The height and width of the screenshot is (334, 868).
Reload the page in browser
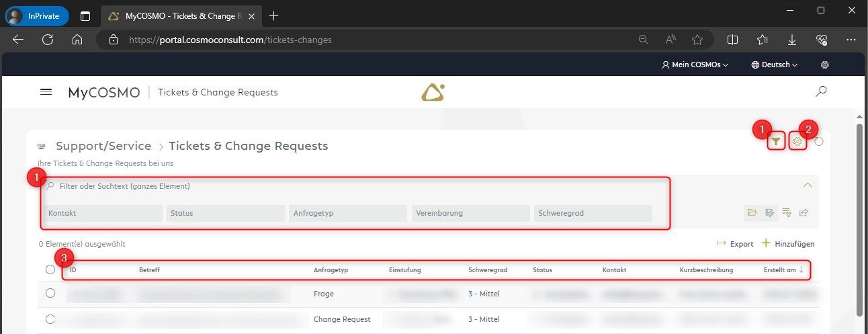coord(48,40)
